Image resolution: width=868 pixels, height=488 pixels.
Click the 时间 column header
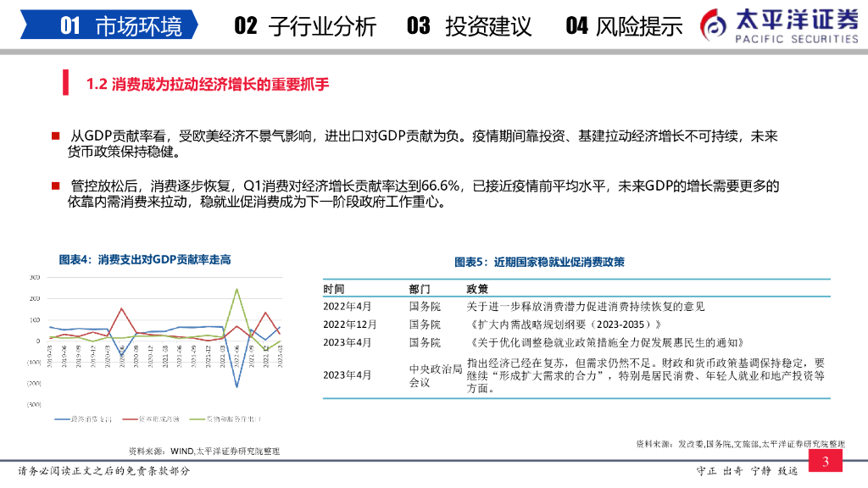(x=334, y=289)
